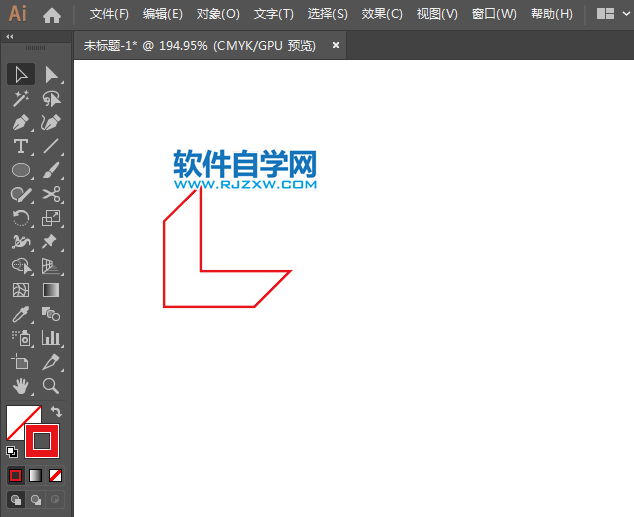Select the Rotate tool
The height and width of the screenshot is (517, 634).
(x=21, y=218)
